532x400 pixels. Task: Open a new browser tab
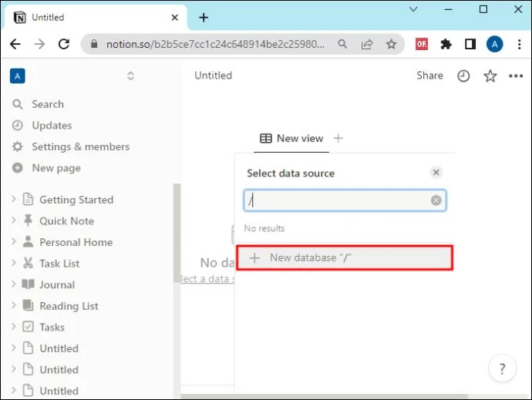point(204,17)
